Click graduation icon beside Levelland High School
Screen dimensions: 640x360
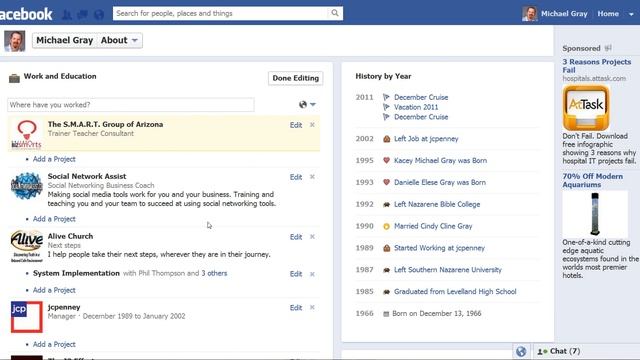[386, 292]
